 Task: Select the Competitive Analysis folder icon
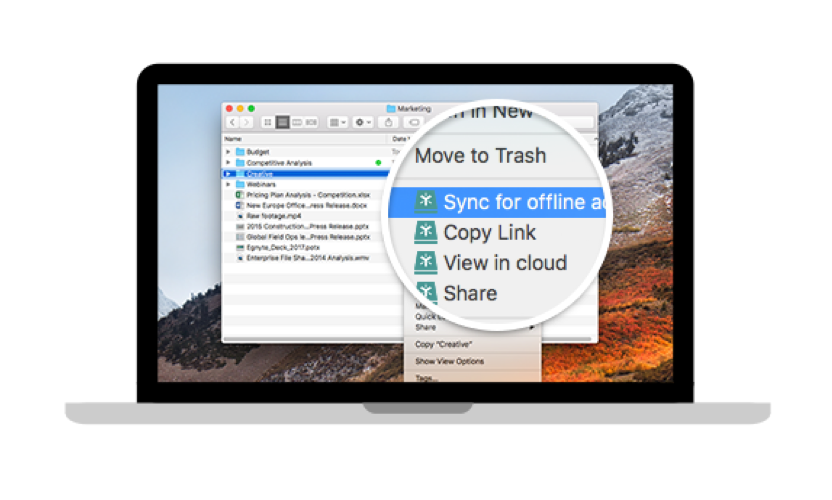(x=240, y=163)
